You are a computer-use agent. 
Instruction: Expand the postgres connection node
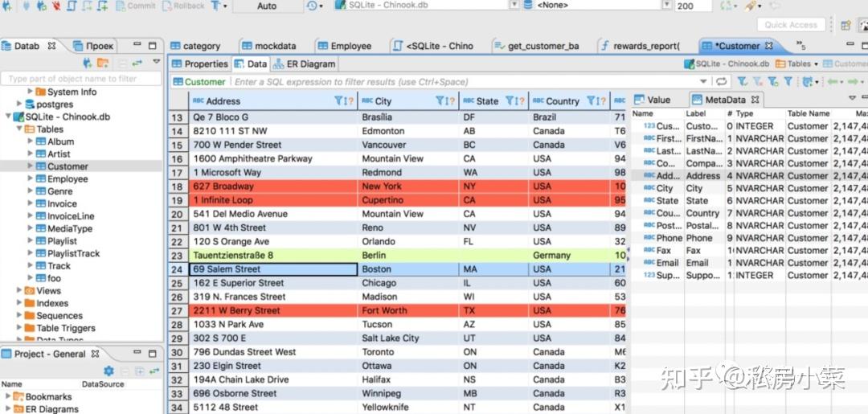pos(18,104)
